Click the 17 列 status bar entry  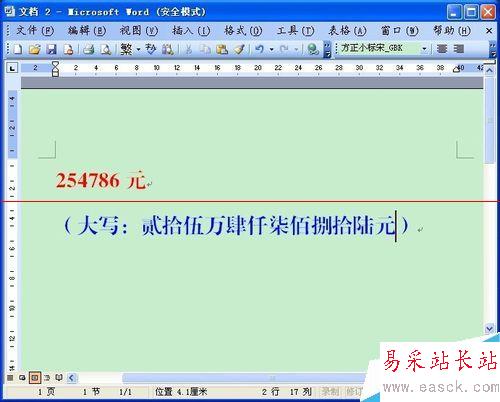301,392
